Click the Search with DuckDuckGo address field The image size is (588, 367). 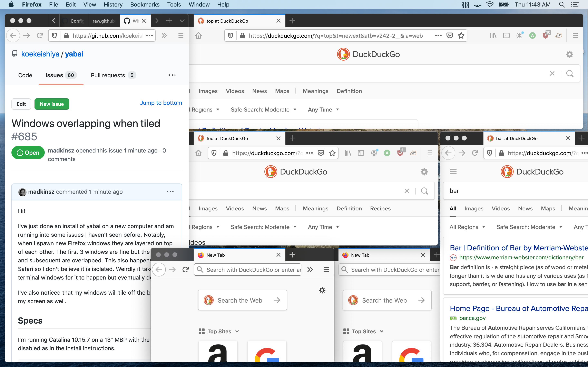pyautogui.click(x=248, y=269)
